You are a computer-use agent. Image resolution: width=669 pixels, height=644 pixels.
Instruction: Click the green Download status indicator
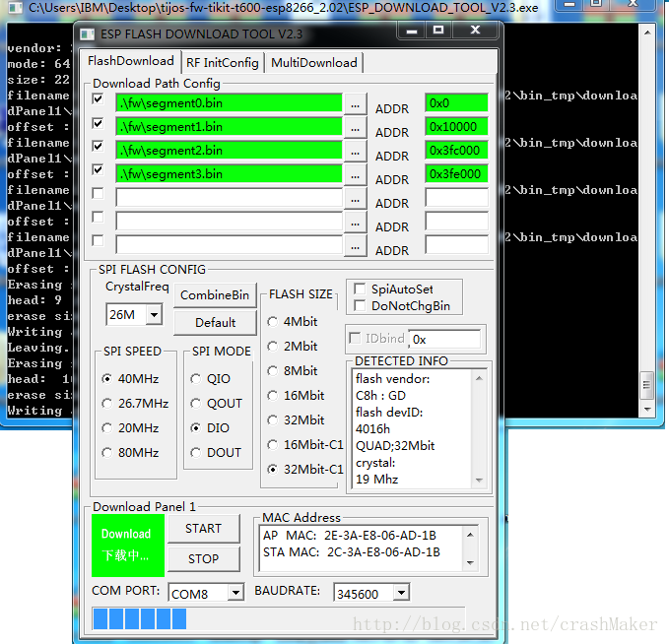click(x=128, y=546)
